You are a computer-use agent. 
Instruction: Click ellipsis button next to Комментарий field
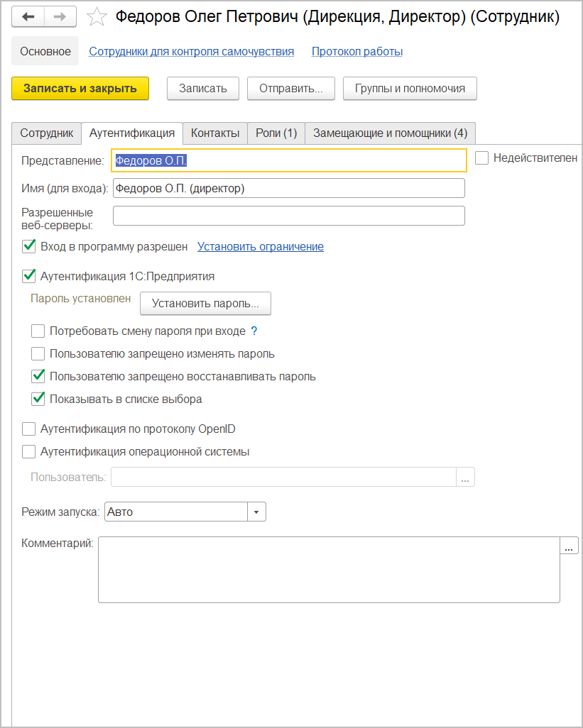click(570, 546)
